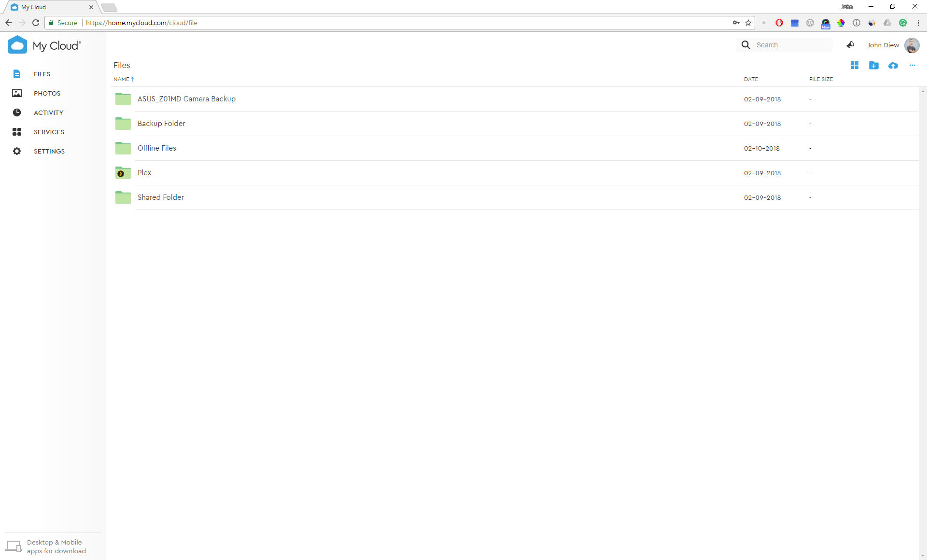Go back in browser history
This screenshot has height=560, width=927.
tap(9, 23)
